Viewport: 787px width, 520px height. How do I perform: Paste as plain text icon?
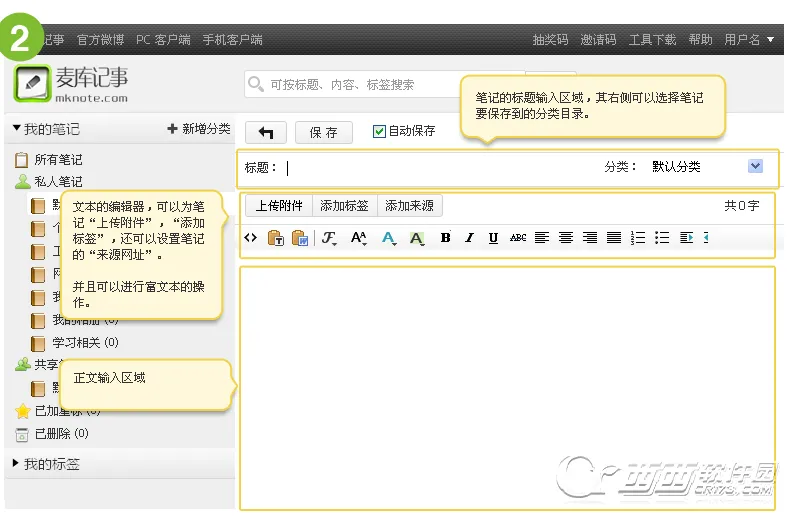(276, 238)
